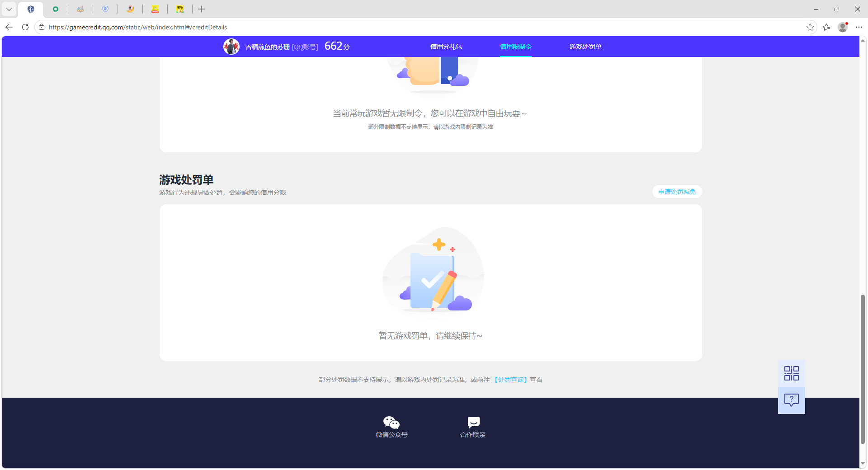Screen dimensions: 868x470
Task: Open the 信用限制令 nav item
Action: (x=515, y=47)
